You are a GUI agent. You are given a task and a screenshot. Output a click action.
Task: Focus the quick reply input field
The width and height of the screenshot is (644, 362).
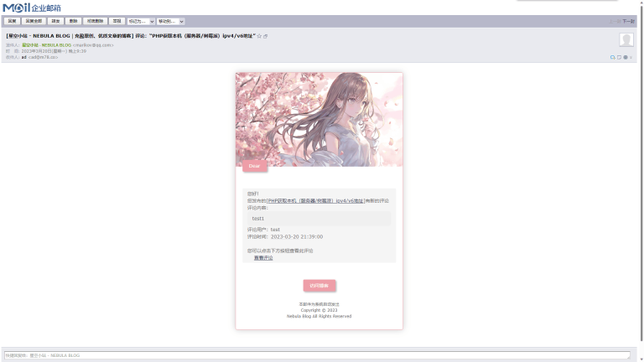pos(317,355)
